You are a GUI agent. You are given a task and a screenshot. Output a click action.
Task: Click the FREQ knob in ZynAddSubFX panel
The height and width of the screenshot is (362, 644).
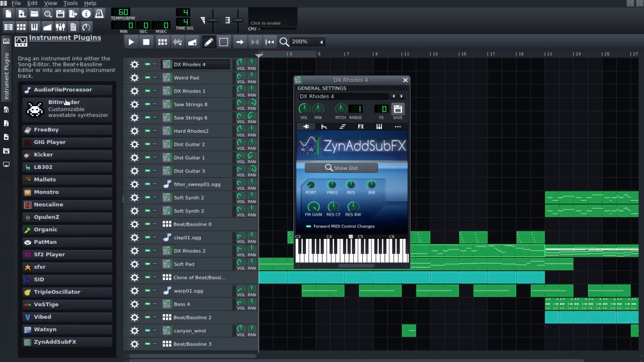[x=332, y=185]
